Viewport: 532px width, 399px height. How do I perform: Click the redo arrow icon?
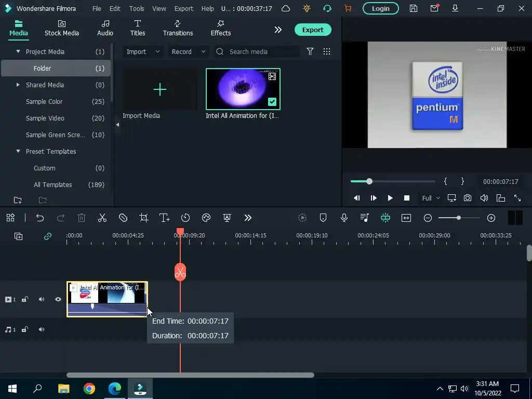point(61,218)
